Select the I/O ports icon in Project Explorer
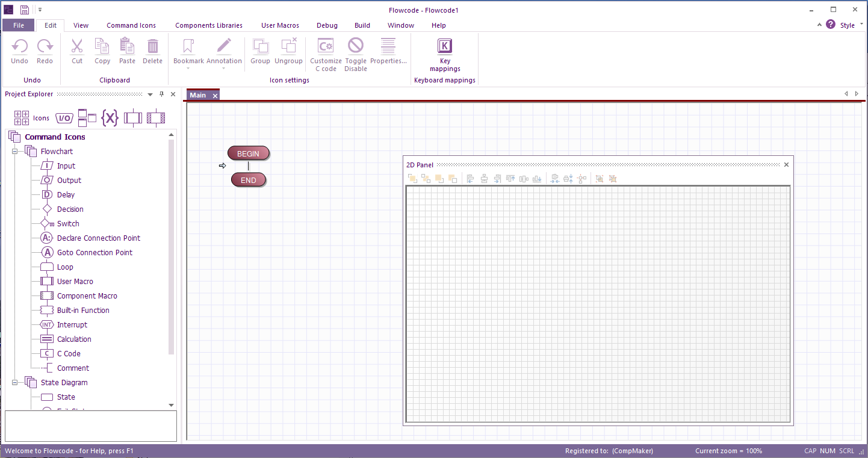The height and width of the screenshot is (458, 868). click(x=64, y=118)
